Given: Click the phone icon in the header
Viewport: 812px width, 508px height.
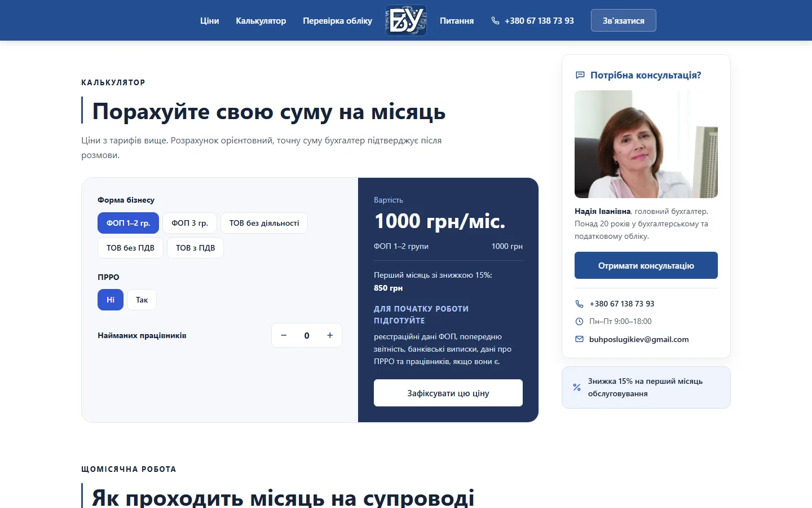Looking at the screenshot, I should 495,21.
